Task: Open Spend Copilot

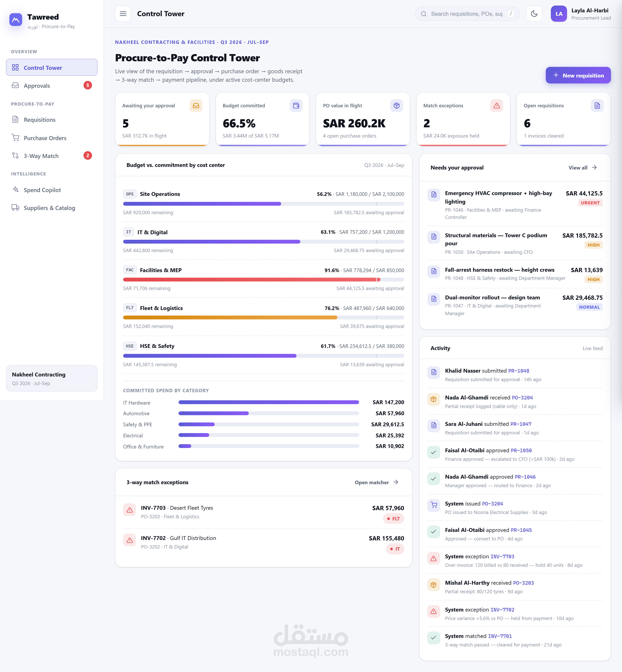Action: tap(52, 190)
